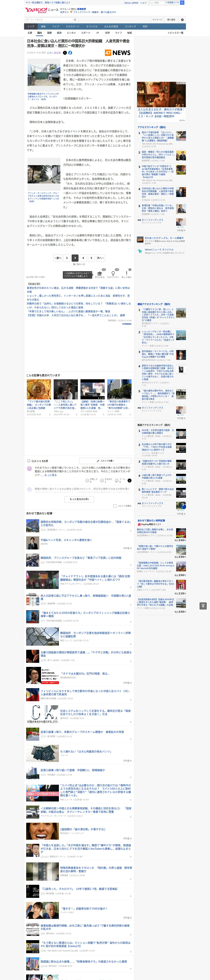Open article 国際的な特殊詐欺、カンボジア有数の複合企業
210x980 pixels.
click(85, 523)
